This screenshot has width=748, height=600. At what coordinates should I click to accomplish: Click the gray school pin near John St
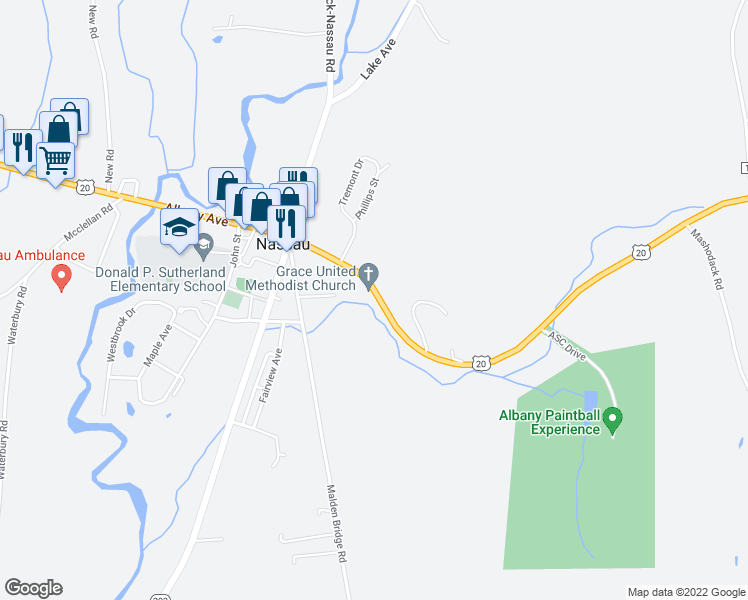(x=204, y=247)
